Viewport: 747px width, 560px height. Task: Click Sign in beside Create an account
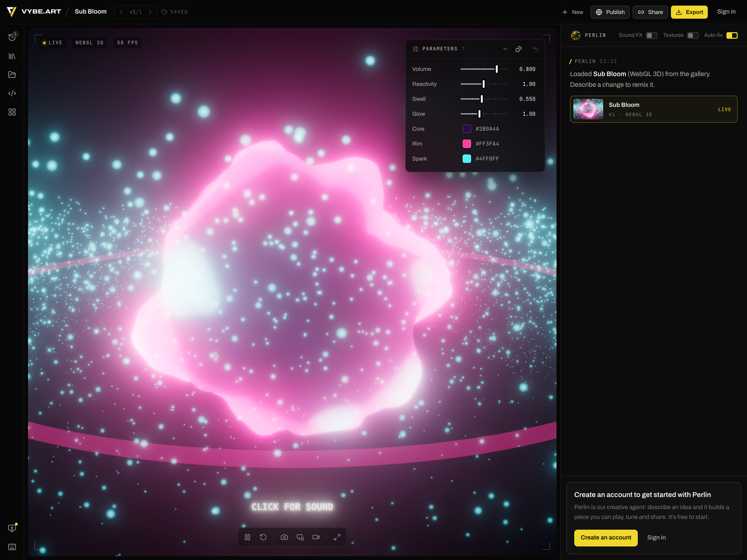click(x=656, y=538)
